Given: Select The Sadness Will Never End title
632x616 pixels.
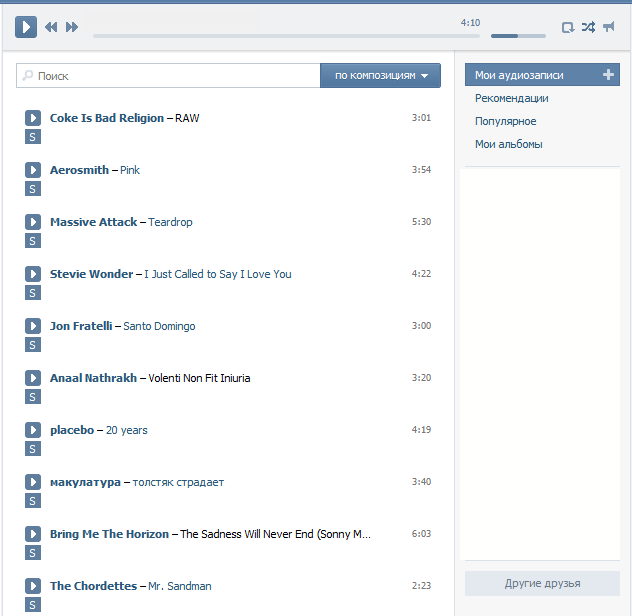Looking at the screenshot, I should point(275,534).
